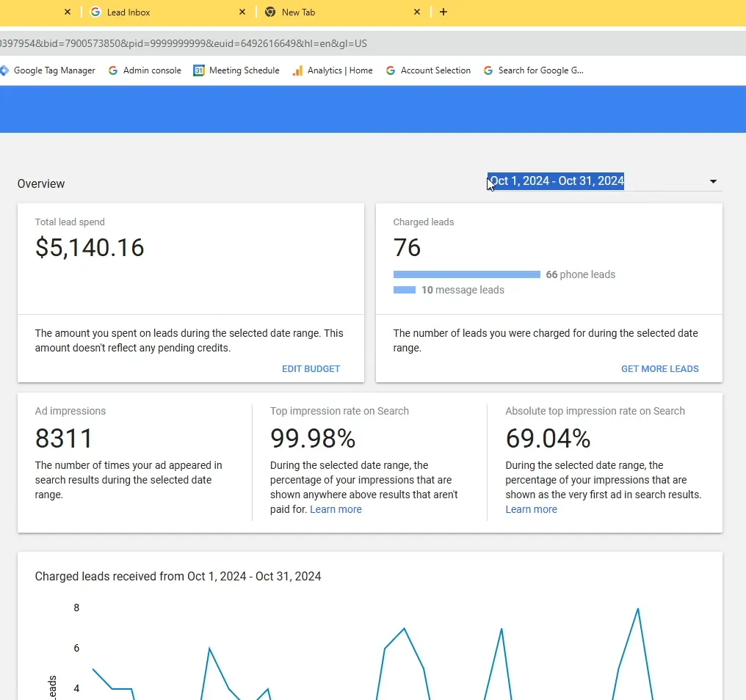Click the calendar icon beside Meeting Schedule
Image resolution: width=746 pixels, height=700 pixels.
198,70
